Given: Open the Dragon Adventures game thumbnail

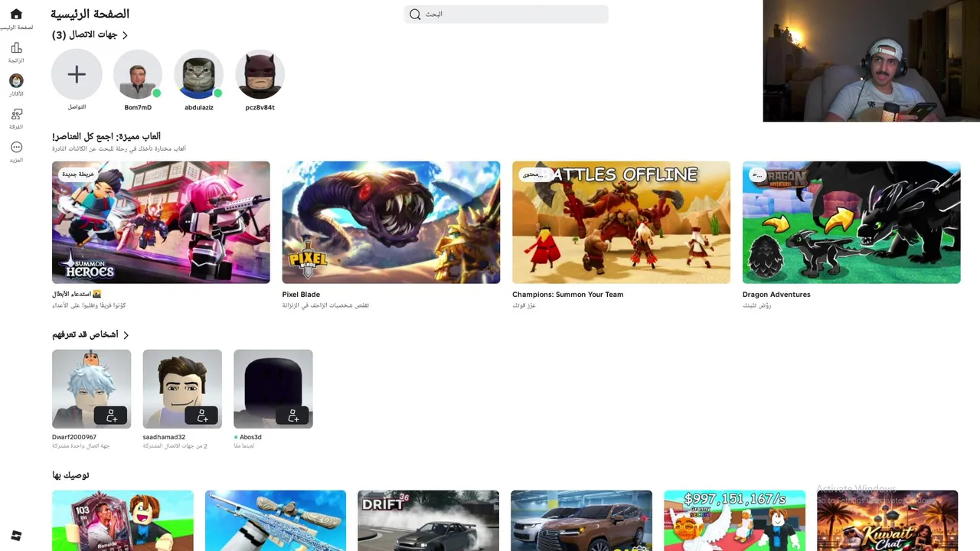Looking at the screenshot, I should point(851,222).
